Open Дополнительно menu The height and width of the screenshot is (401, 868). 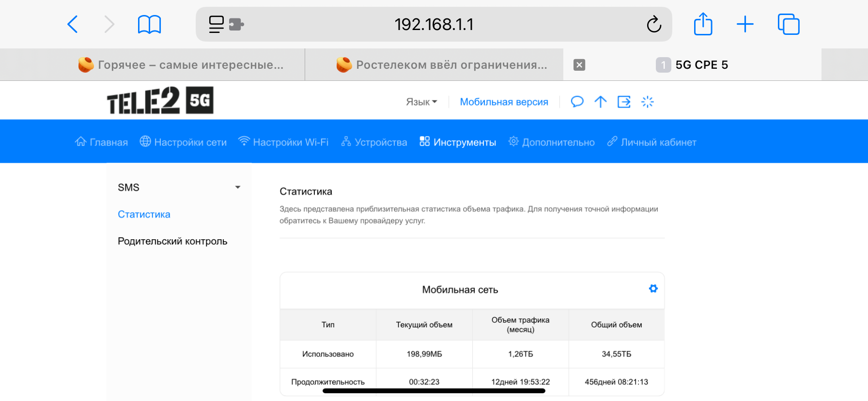[x=551, y=142]
